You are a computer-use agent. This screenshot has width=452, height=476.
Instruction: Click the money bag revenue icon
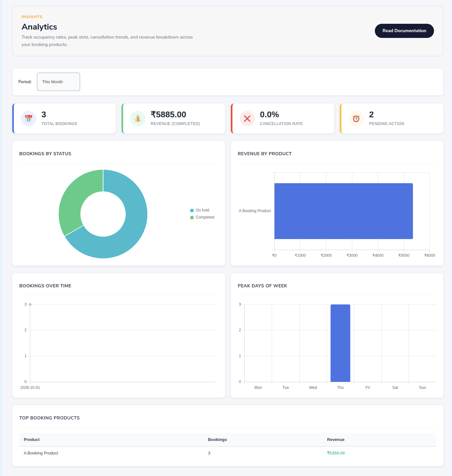[x=138, y=119]
